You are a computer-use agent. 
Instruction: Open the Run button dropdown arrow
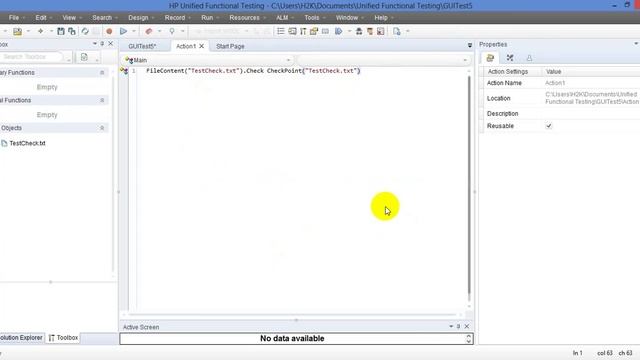(x=133, y=31)
